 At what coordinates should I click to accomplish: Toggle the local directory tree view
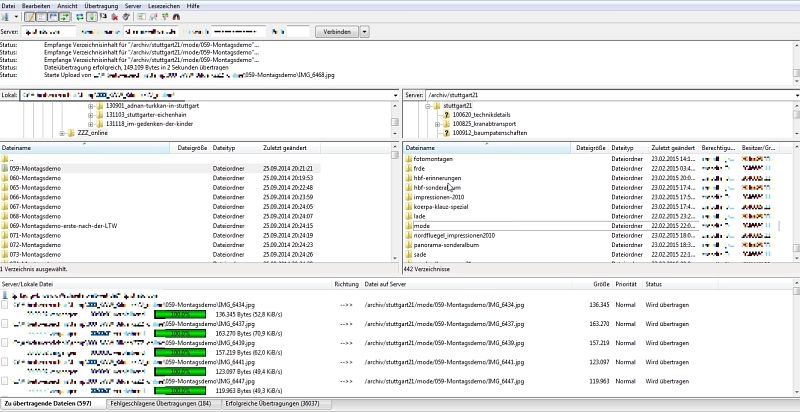coord(41,17)
